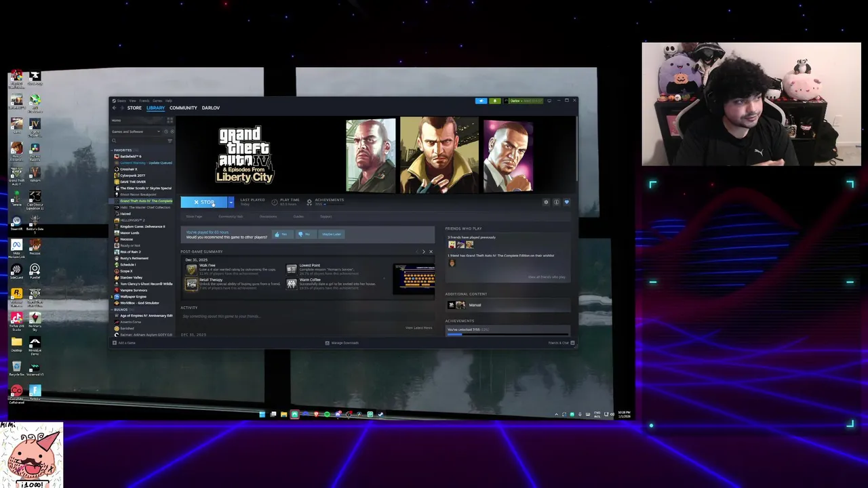Select Risk of Rain 2 entry
Image resolution: width=868 pixels, height=488 pixels.
(130, 252)
